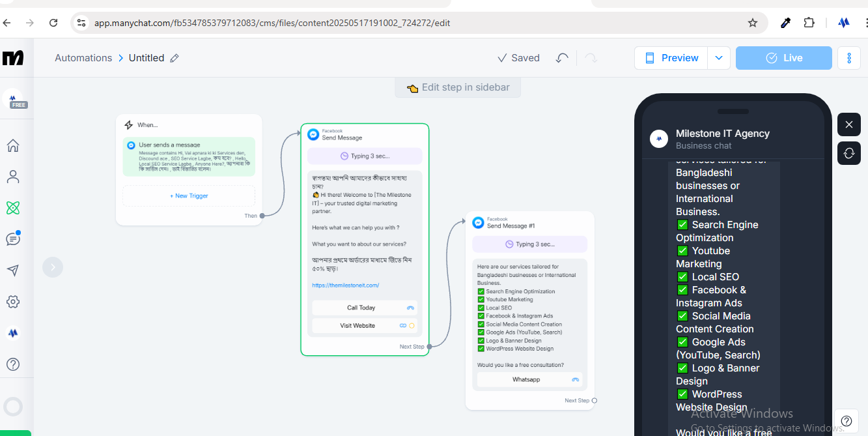Open Home in left sidebar
This screenshot has height=436, width=868.
point(13,145)
